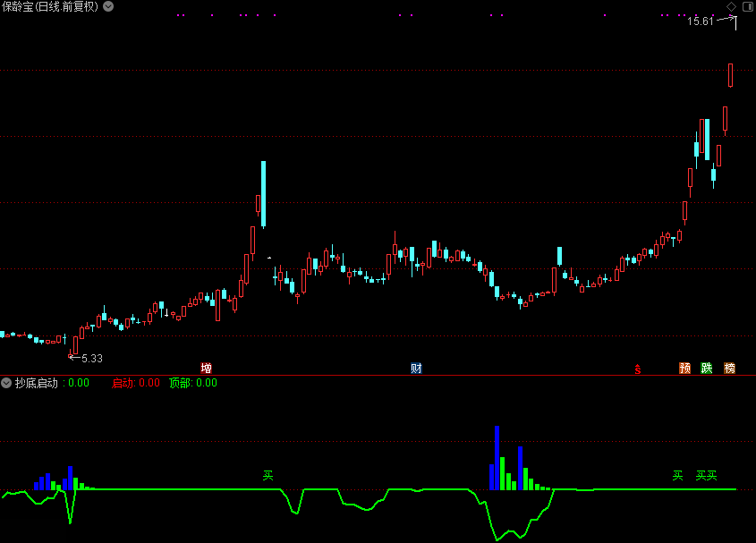The height and width of the screenshot is (543, 756).
Task: Open the red 增 event marker
Action: (x=207, y=369)
